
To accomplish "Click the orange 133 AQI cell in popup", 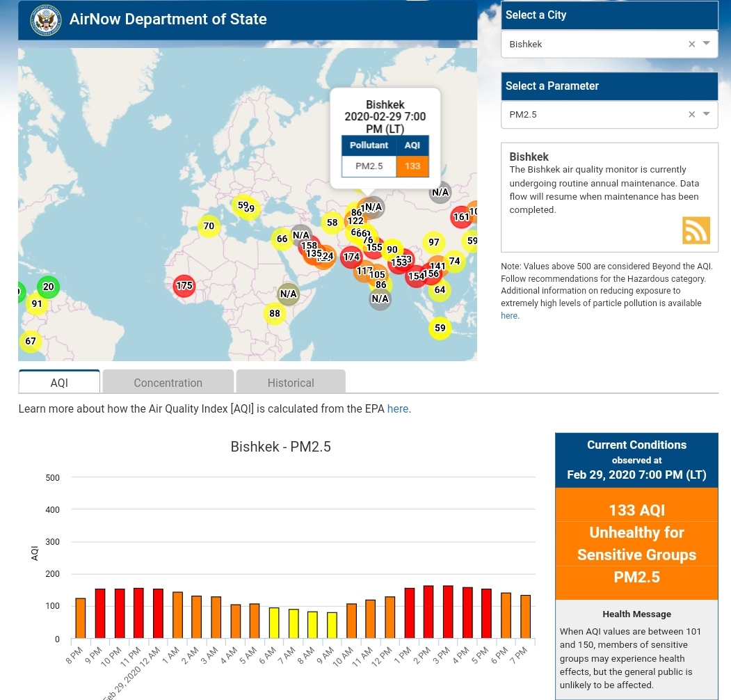I will (x=412, y=166).
